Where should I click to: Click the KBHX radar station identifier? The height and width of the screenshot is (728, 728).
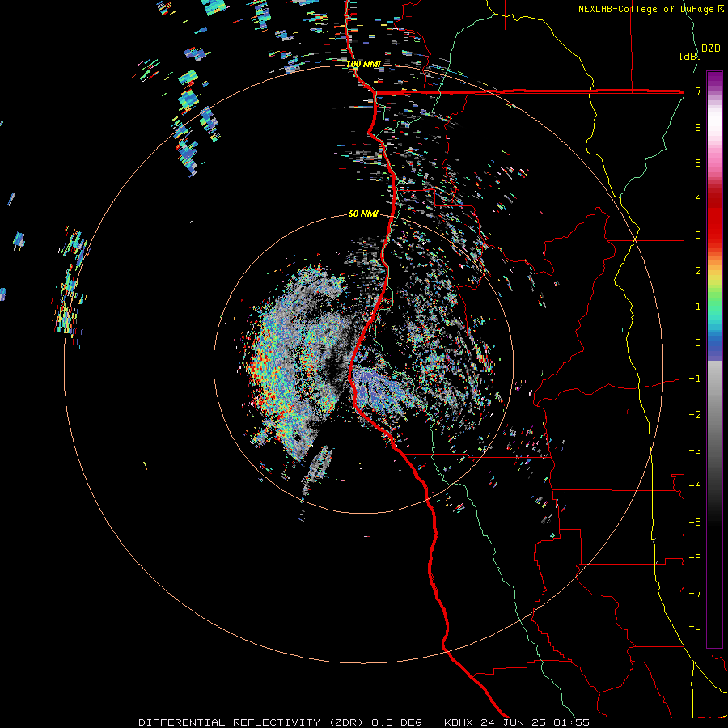point(459,722)
